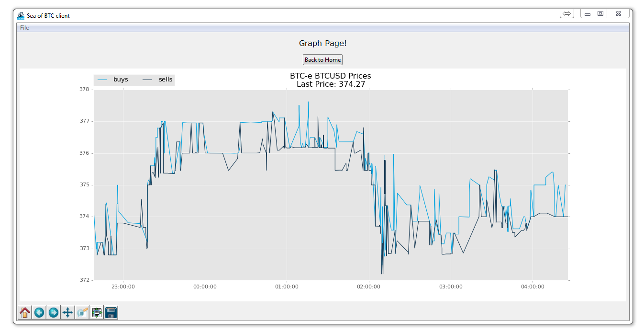Click the Graph Page! heading

(x=322, y=43)
